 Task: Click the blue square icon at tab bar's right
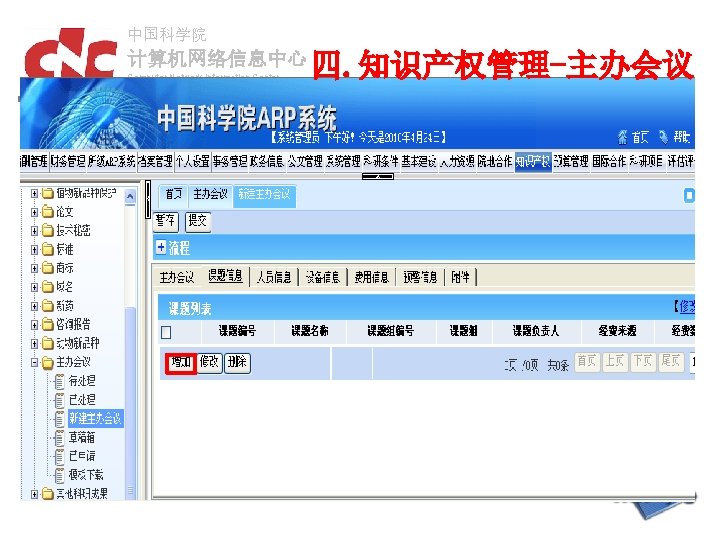coord(689,196)
